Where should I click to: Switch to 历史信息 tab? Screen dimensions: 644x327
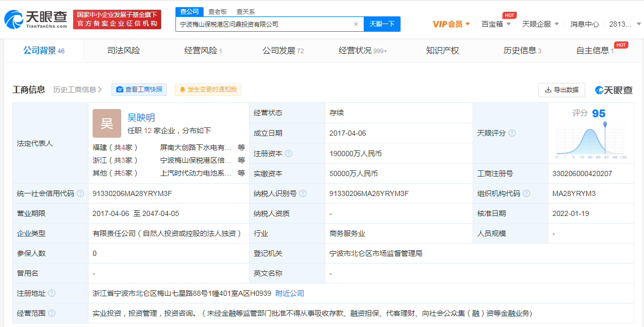tap(522, 51)
